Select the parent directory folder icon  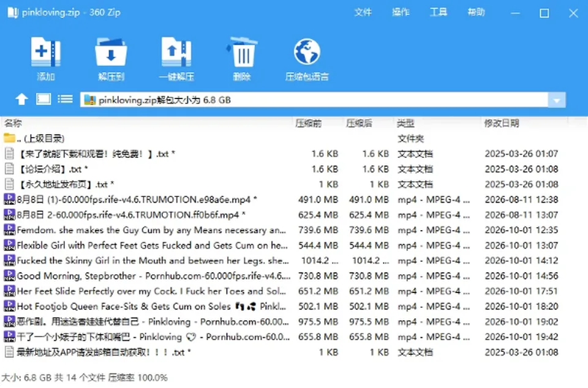pyautogui.click(x=9, y=138)
